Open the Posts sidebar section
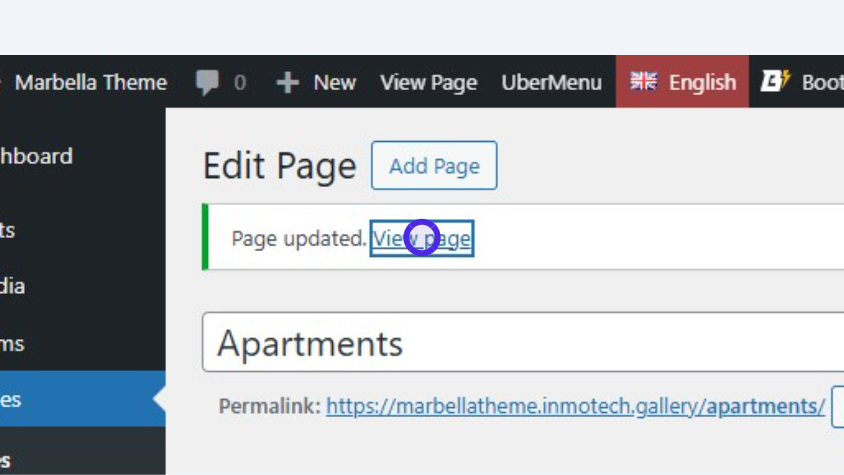 pyautogui.click(x=8, y=230)
